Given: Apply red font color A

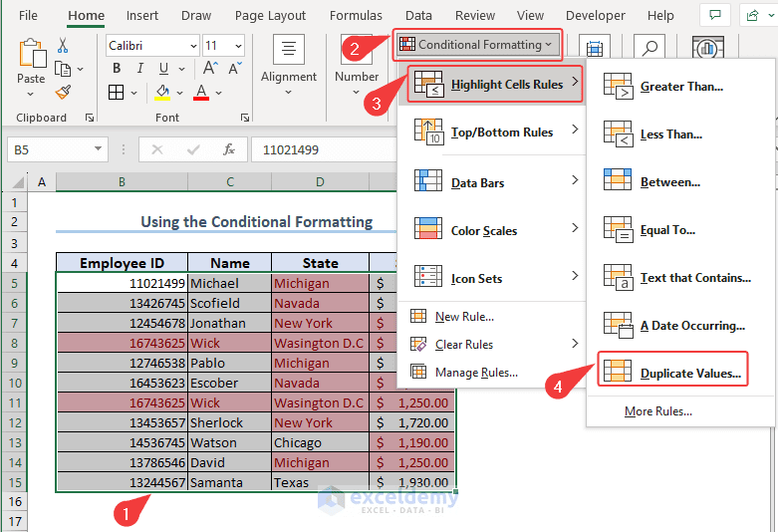Looking at the screenshot, I should point(201,93).
